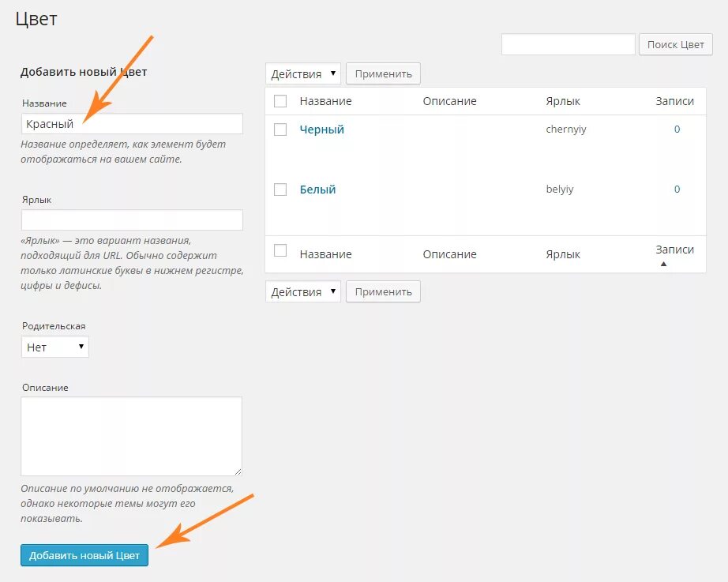Tick the checkbox beside Черный
Image resolution: width=728 pixels, height=582 pixels.
[x=280, y=130]
